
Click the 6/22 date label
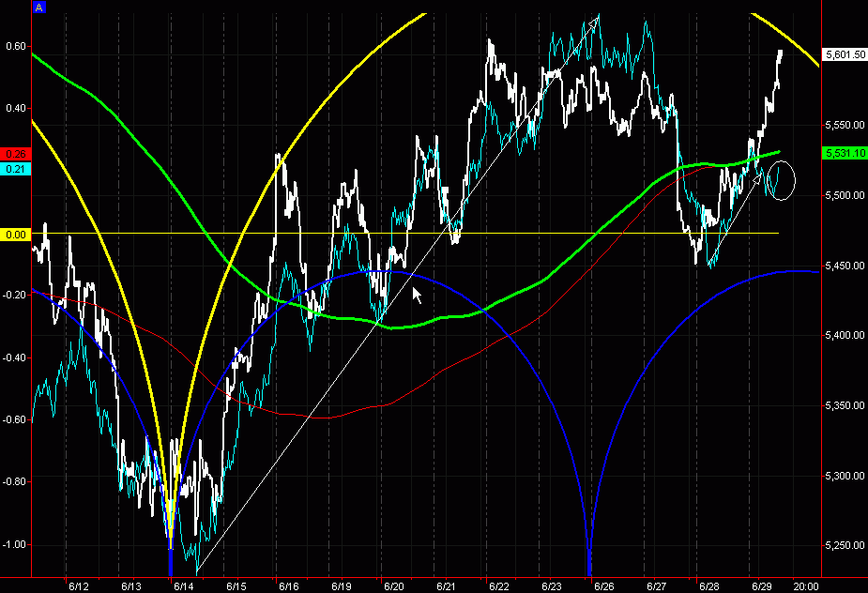pos(499,586)
